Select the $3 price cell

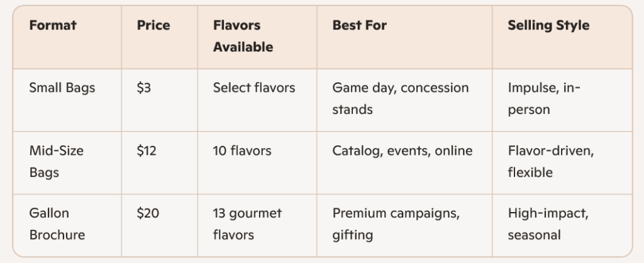[x=144, y=88]
